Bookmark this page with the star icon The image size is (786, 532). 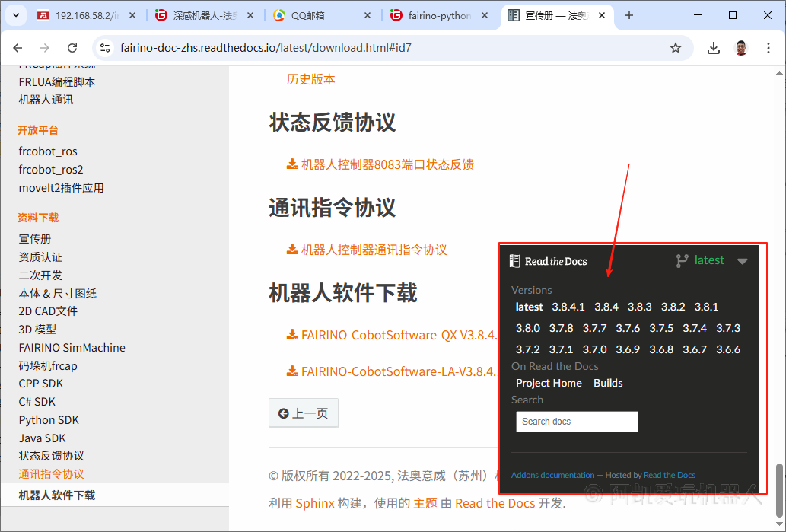click(675, 48)
